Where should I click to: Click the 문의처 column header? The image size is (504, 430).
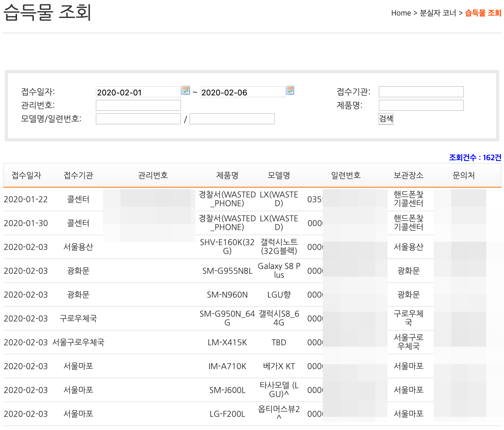point(464,175)
